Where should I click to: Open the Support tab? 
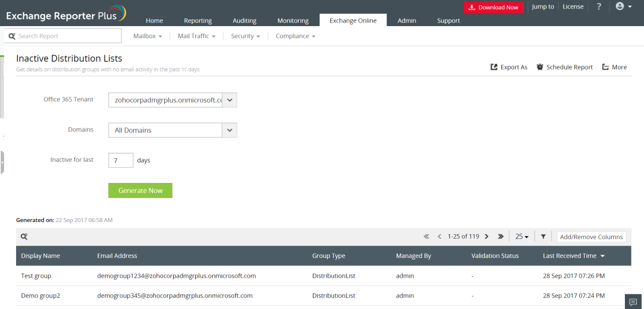pyautogui.click(x=449, y=21)
